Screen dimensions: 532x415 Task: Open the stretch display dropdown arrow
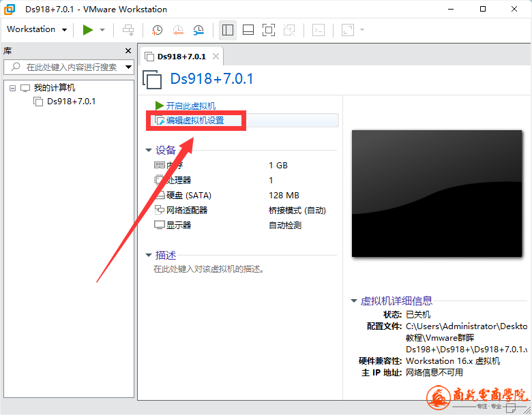tap(362, 30)
